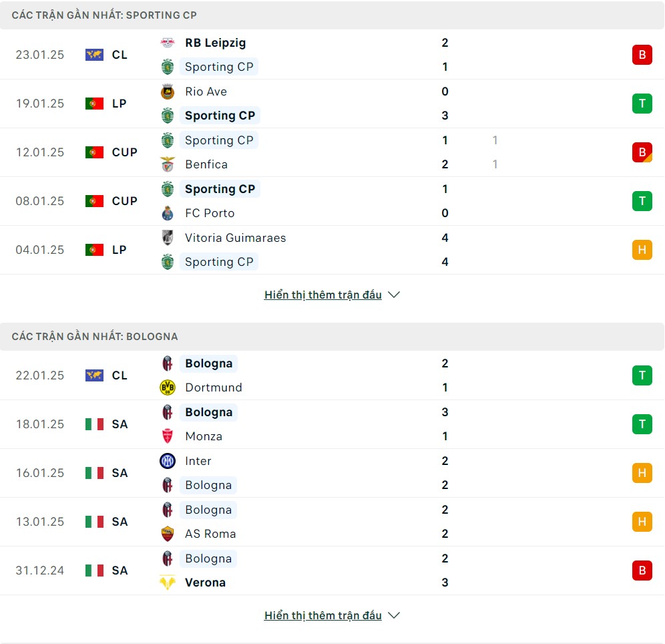The width and height of the screenshot is (665, 644).
Task: Click the Benfica club crest
Action: click(168, 164)
